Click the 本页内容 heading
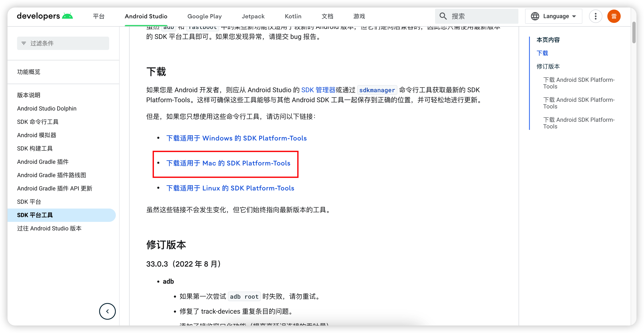Screen dimensions: 644x333 pyautogui.click(x=548, y=40)
